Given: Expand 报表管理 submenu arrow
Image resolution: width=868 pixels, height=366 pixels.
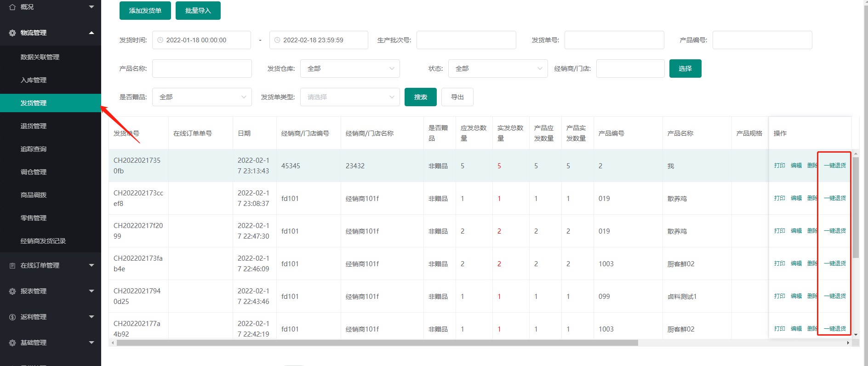Looking at the screenshot, I should [91, 291].
